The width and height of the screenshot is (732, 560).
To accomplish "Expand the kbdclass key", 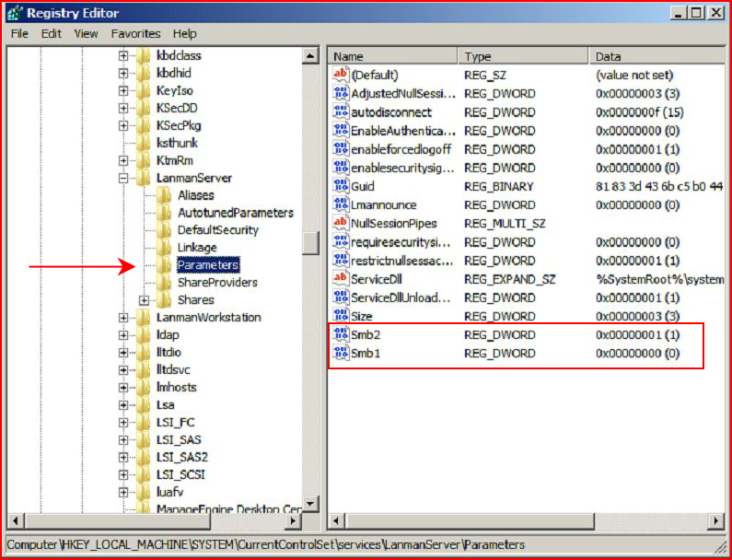I will pos(123,56).
